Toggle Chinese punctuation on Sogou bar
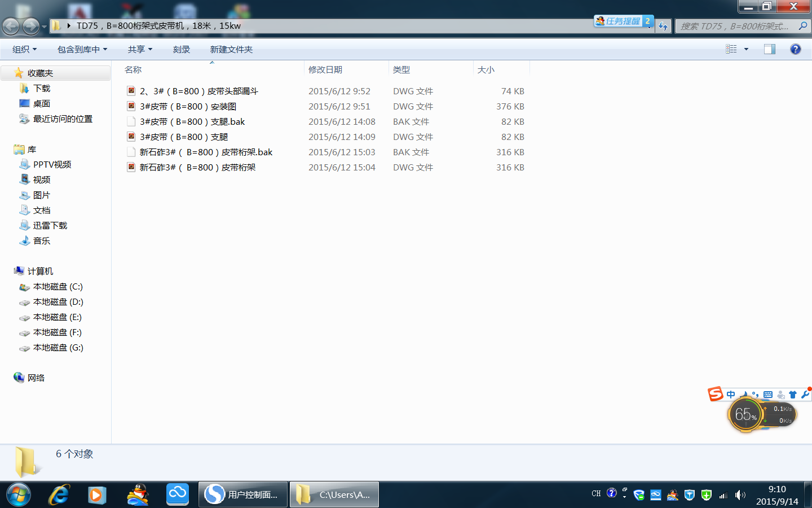This screenshot has width=812, height=508. (x=755, y=395)
